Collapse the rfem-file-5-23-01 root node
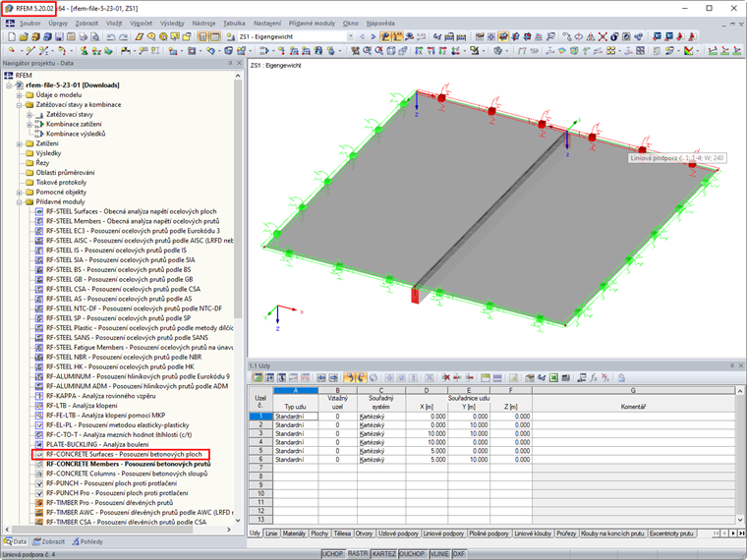This screenshot has height=560, width=747. pos(9,85)
